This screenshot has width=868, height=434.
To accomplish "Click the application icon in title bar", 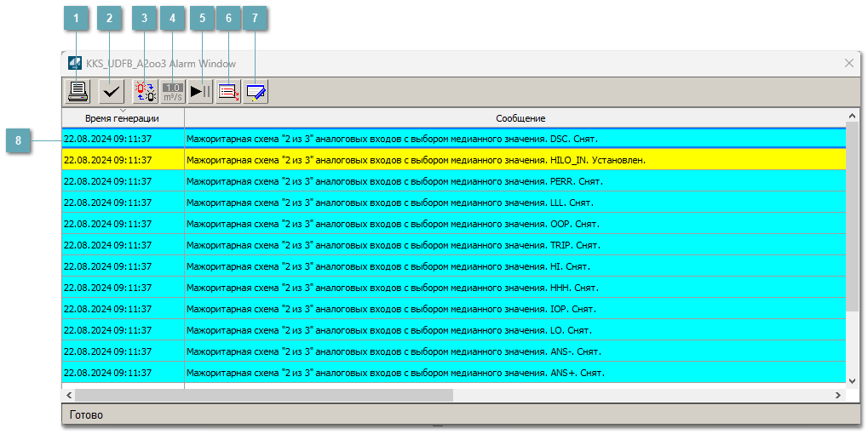I will (x=75, y=64).
